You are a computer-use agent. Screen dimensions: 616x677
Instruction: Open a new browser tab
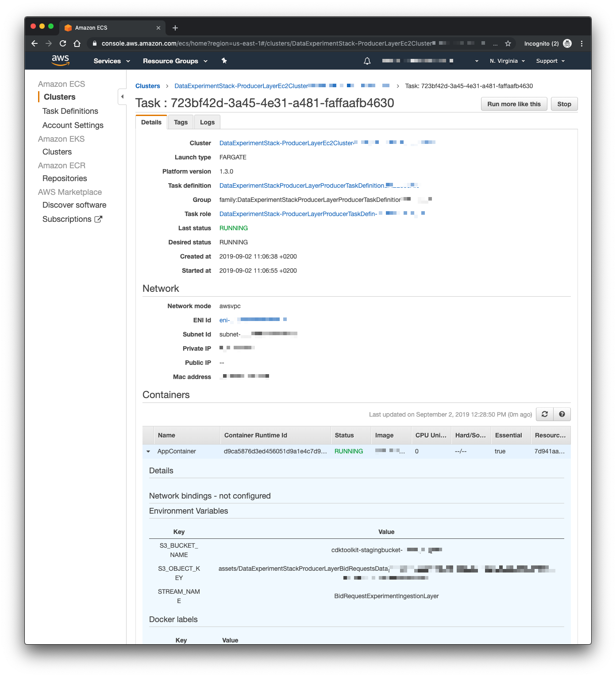click(x=175, y=28)
